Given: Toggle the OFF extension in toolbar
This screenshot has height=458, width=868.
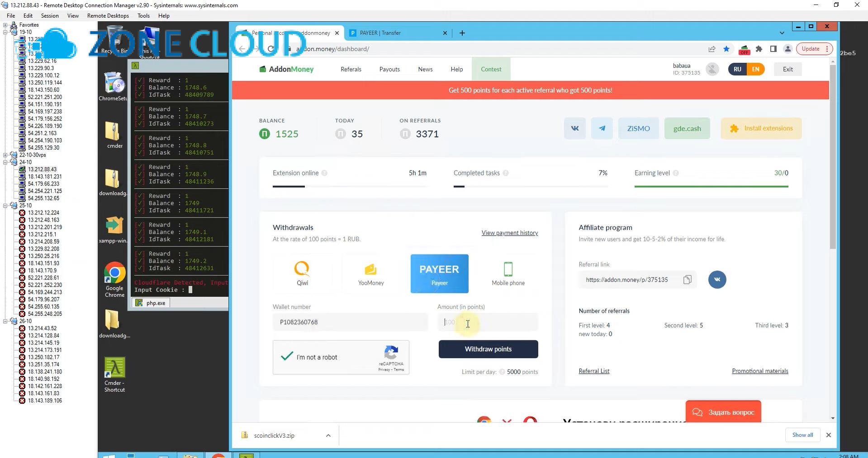Looking at the screenshot, I should (744, 50).
